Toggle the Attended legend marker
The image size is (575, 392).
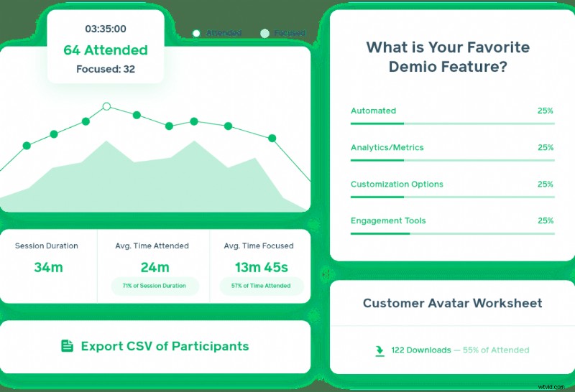coord(196,33)
